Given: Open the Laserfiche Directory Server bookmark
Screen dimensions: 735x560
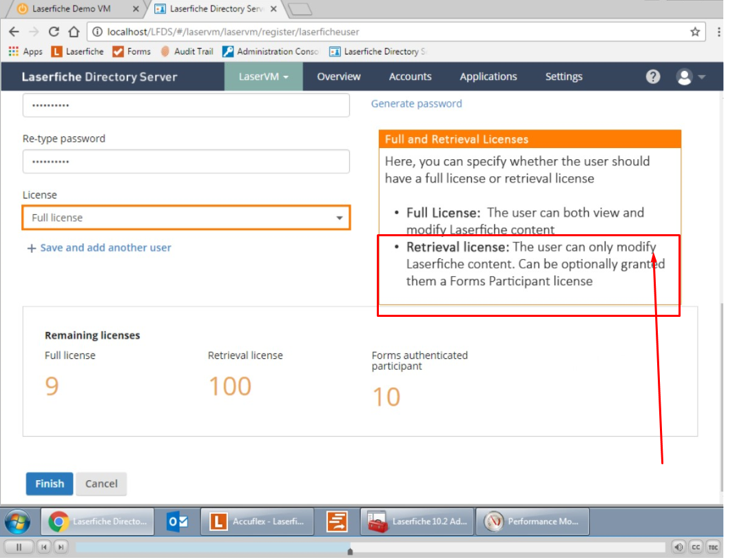Looking at the screenshot, I should click(377, 52).
